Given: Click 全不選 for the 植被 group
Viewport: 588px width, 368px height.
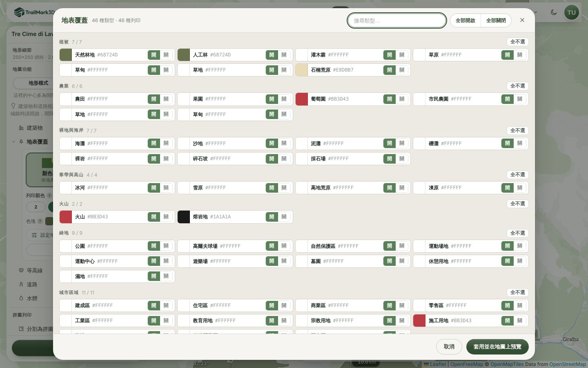Looking at the screenshot, I should pyautogui.click(x=518, y=42).
